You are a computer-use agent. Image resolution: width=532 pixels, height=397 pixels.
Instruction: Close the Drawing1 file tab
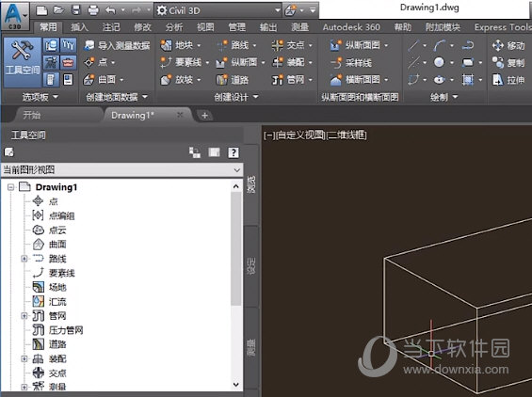[x=180, y=116]
